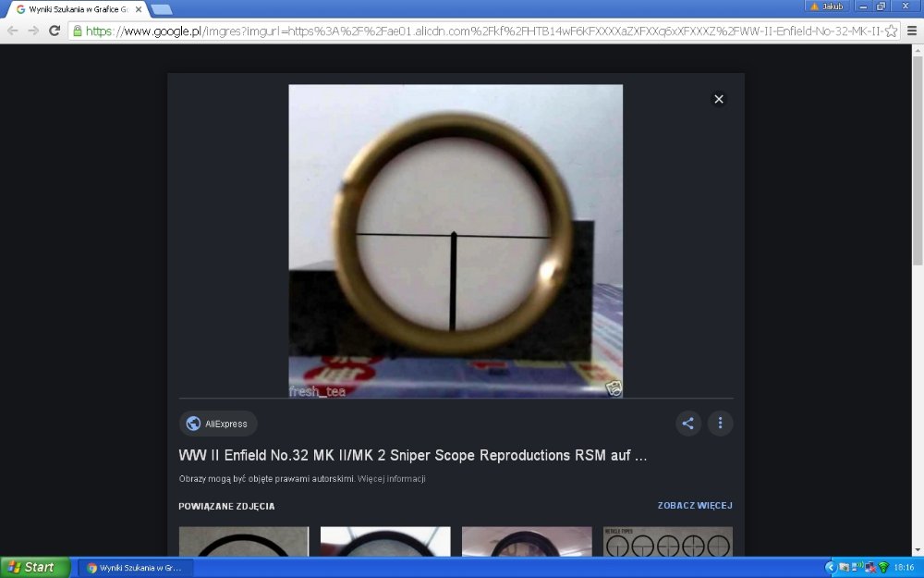Click 'ZOBACZ WIĘCEJ' related images link
The width and height of the screenshot is (924, 578).
695,506
